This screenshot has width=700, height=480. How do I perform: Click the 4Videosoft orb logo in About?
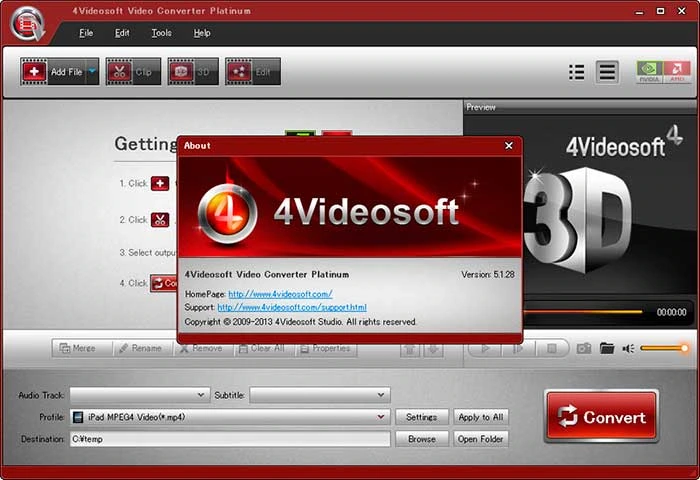(227, 214)
